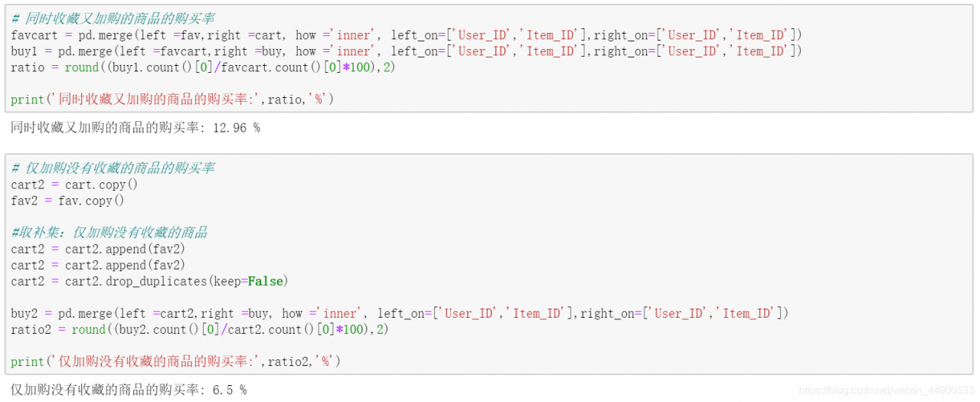Image resolution: width=980 pixels, height=402 pixels.
Task: Click the blog.csdn.net watermark link
Action: (x=886, y=391)
